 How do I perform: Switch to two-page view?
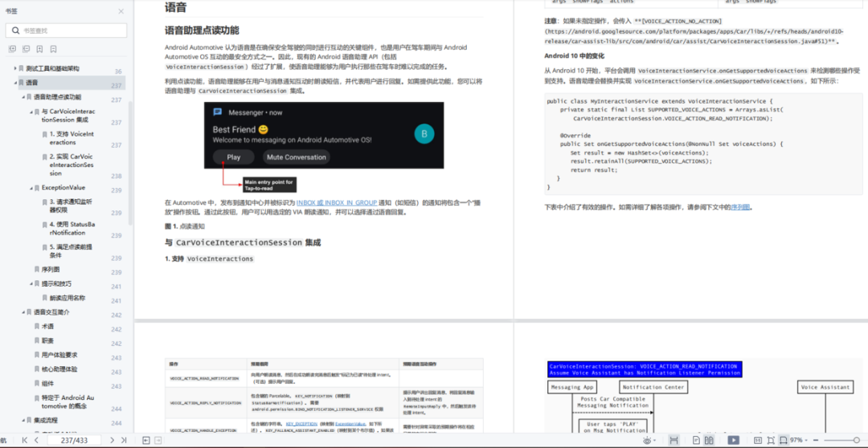pos(709,440)
